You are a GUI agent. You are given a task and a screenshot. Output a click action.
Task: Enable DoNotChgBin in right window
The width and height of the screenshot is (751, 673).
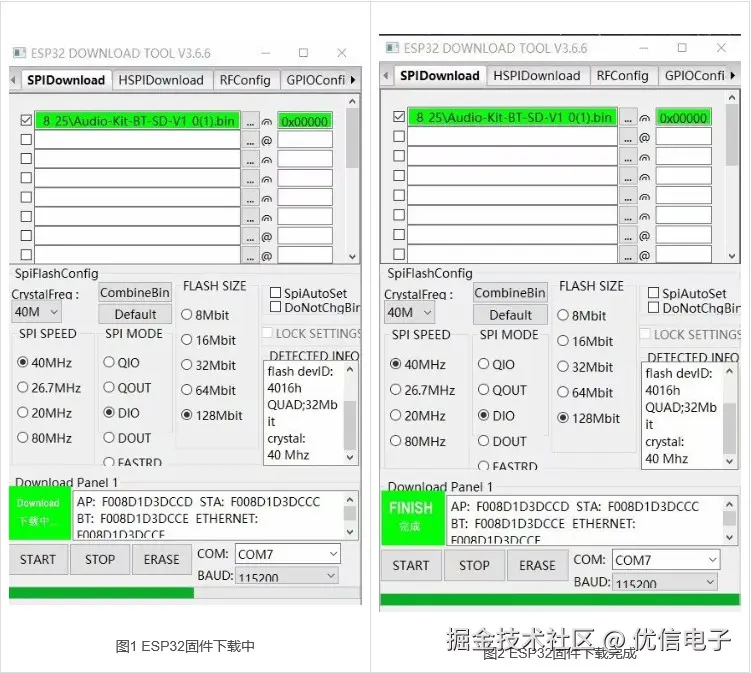click(x=653, y=308)
